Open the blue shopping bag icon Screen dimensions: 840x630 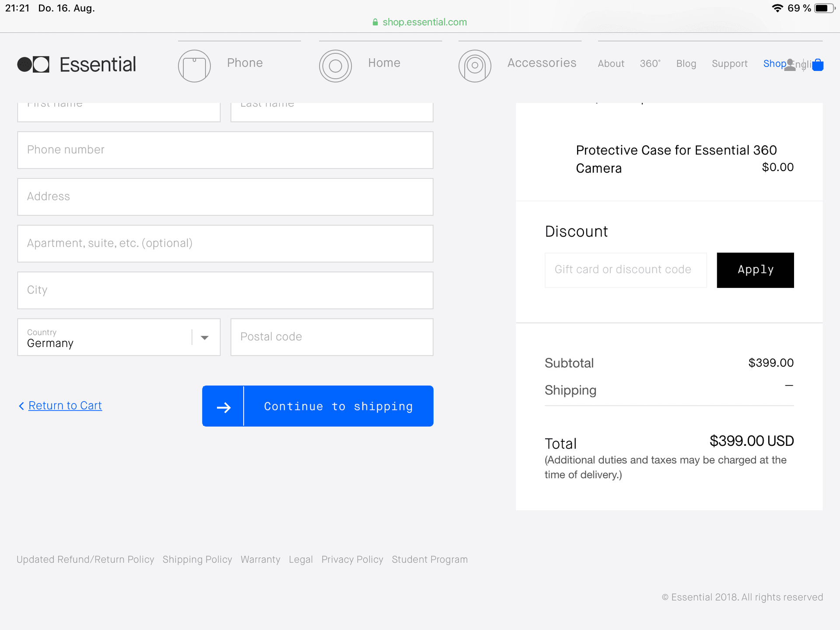(x=818, y=65)
